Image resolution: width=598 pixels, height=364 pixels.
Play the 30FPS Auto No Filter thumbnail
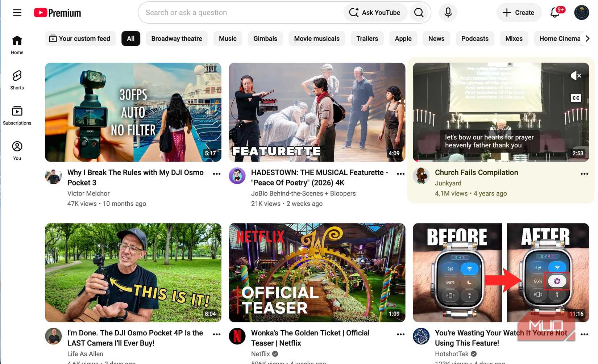tap(133, 112)
